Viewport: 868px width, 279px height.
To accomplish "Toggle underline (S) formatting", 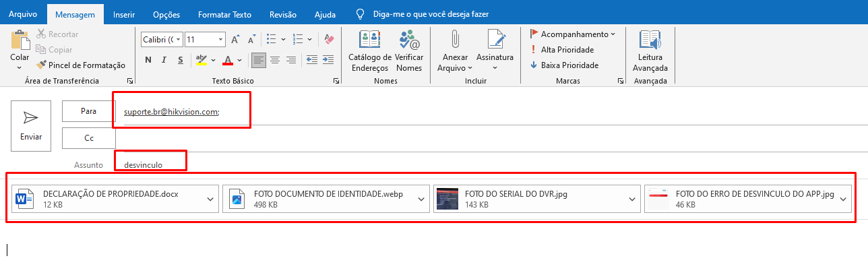I will [x=180, y=61].
